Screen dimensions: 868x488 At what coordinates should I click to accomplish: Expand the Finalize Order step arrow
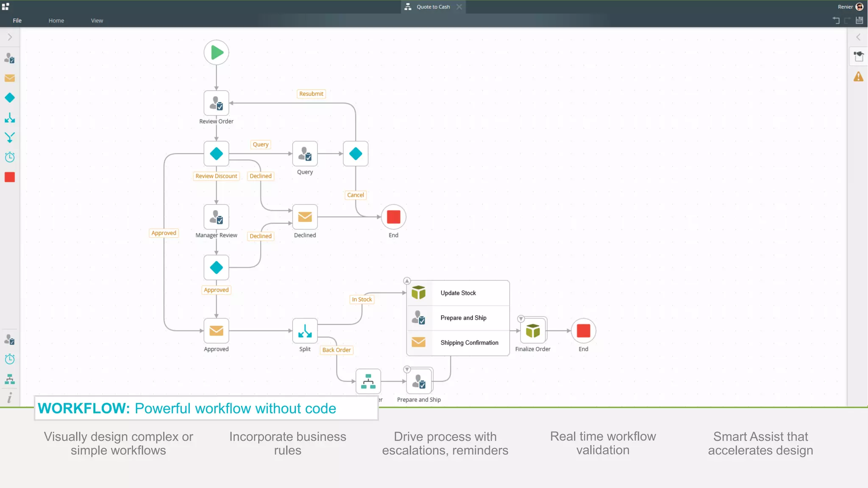(x=521, y=319)
